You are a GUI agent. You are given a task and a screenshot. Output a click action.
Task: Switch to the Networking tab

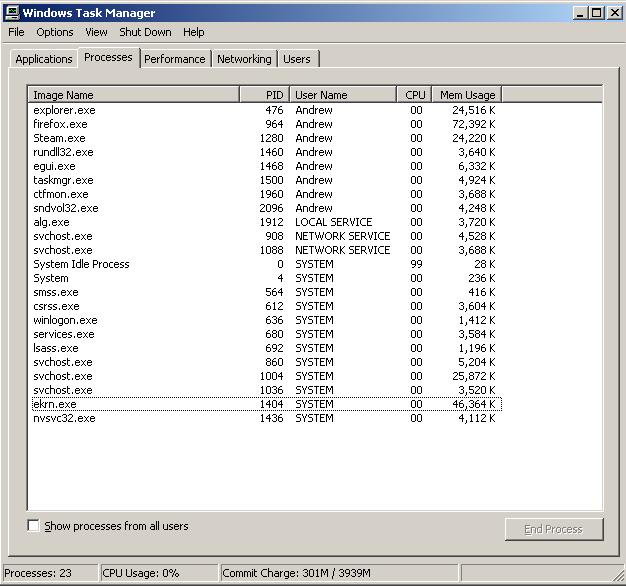[x=244, y=59]
